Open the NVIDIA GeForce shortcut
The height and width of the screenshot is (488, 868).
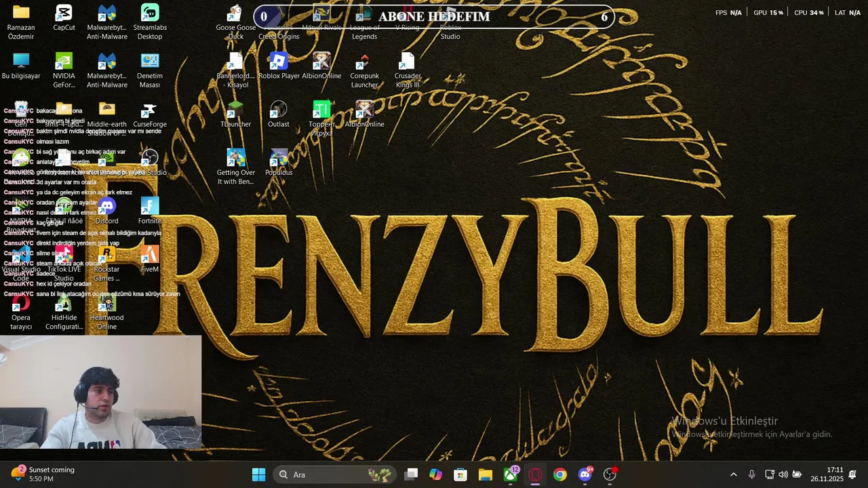click(x=64, y=70)
